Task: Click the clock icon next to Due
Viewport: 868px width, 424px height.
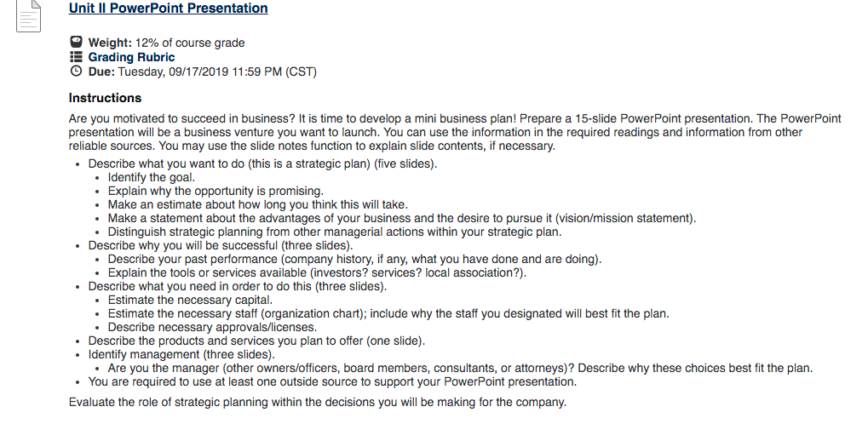Action: pyautogui.click(x=77, y=71)
